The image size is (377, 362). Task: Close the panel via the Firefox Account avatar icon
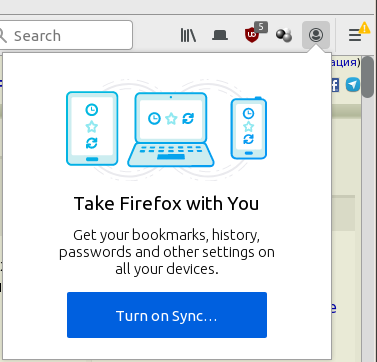pyautogui.click(x=316, y=35)
